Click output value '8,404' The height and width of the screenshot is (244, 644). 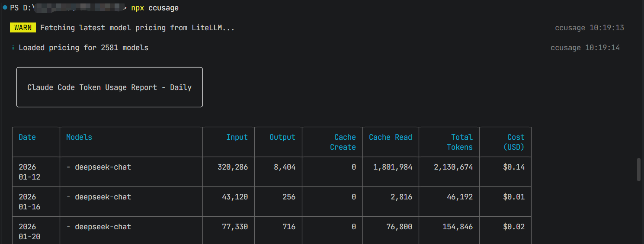tap(285, 167)
